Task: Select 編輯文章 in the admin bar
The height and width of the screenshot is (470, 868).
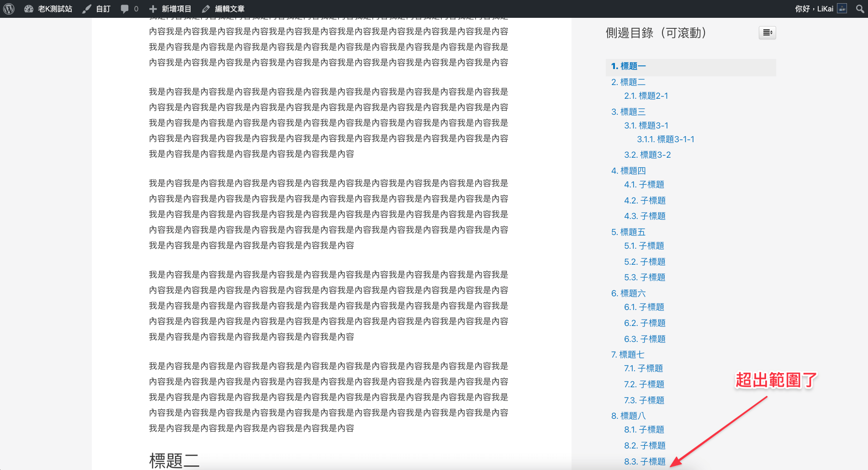Action: [223, 9]
